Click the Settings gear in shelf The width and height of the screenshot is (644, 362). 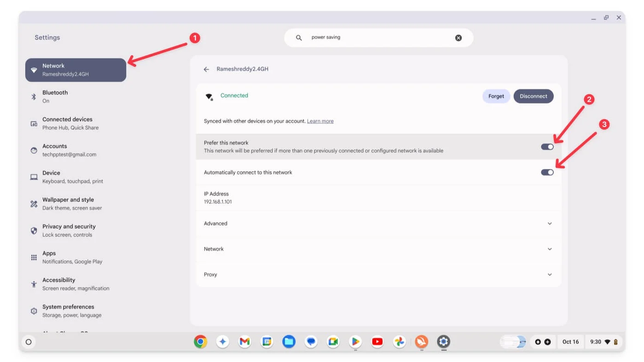(443, 341)
